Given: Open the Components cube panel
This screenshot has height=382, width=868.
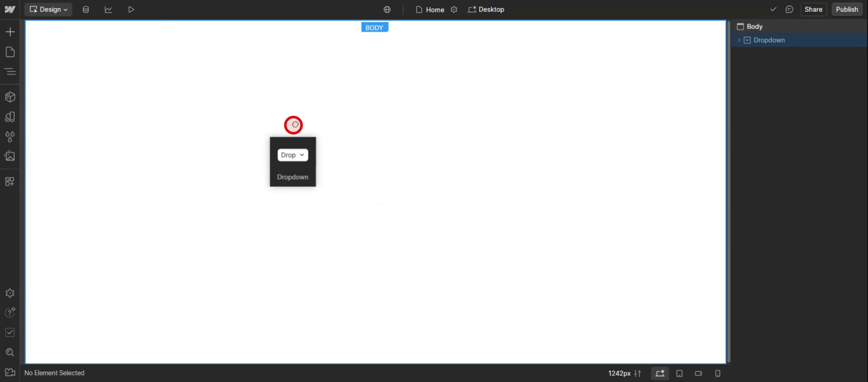Looking at the screenshot, I should tap(10, 97).
